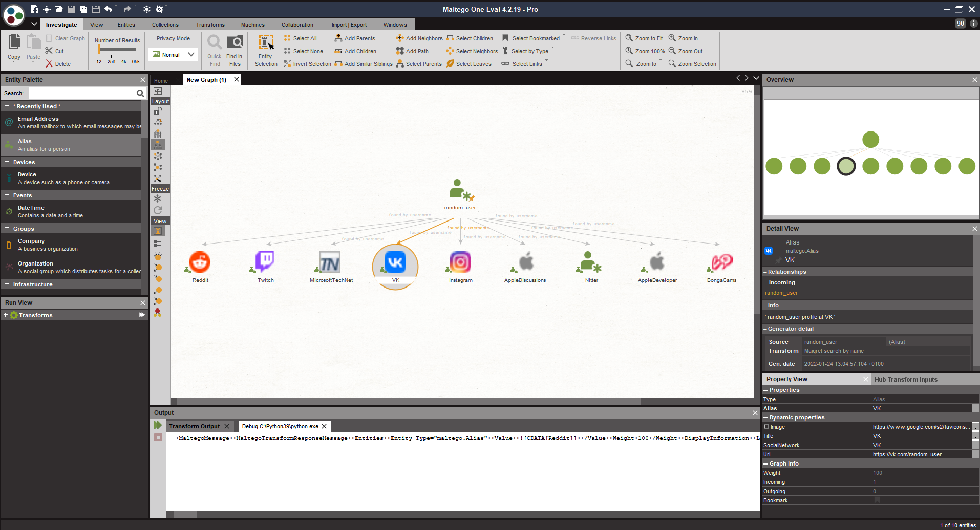This screenshot has height=530, width=980.
Task: Collapse the Groups palette group
Action: tap(7, 228)
